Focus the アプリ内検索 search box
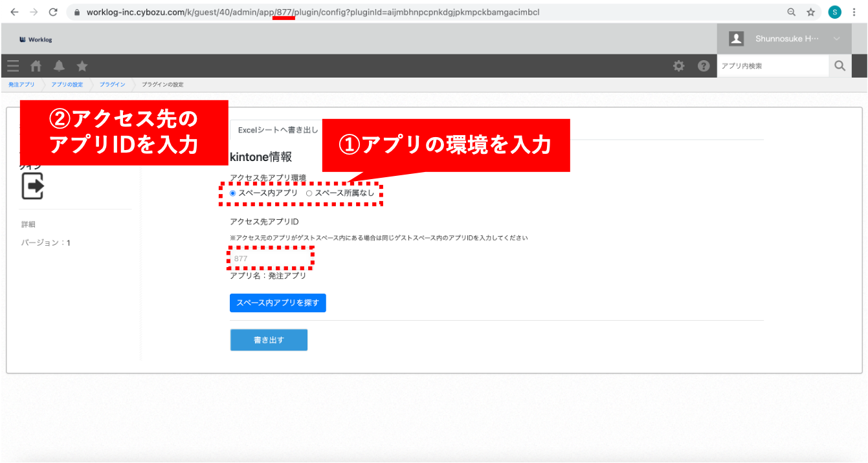The height and width of the screenshot is (463, 868). (772, 66)
